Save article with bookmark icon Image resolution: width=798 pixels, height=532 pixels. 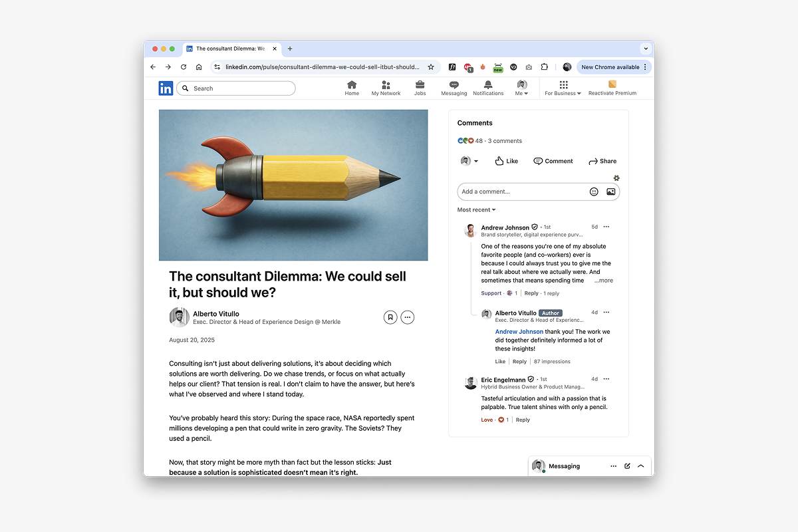(390, 317)
